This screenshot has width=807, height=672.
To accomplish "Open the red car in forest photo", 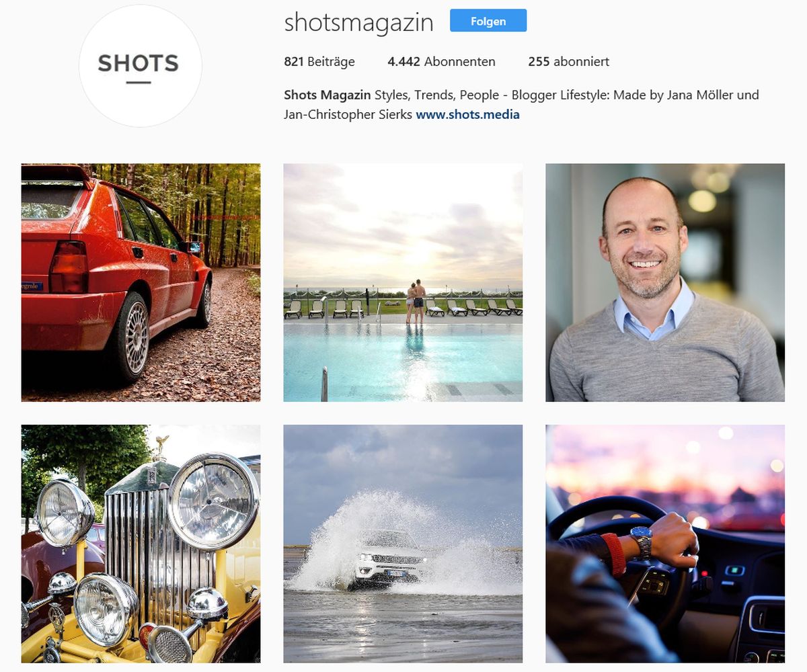I will click(x=141, y=282).
